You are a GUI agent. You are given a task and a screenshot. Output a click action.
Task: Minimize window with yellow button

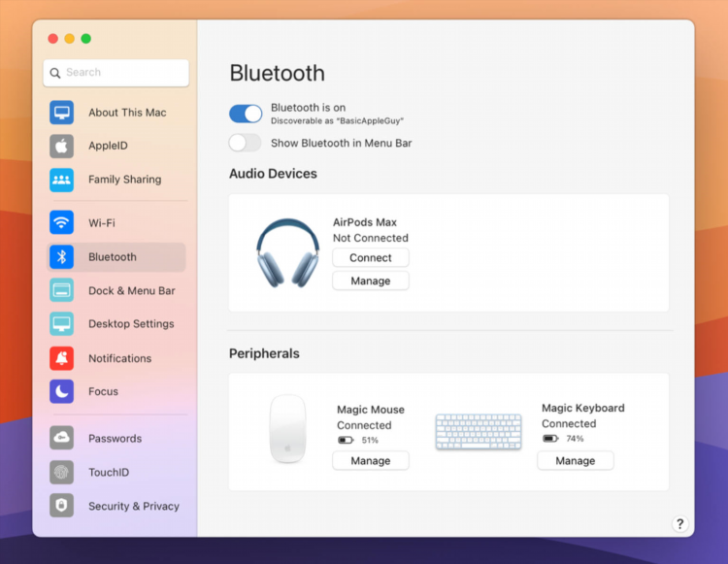[69, 39]
